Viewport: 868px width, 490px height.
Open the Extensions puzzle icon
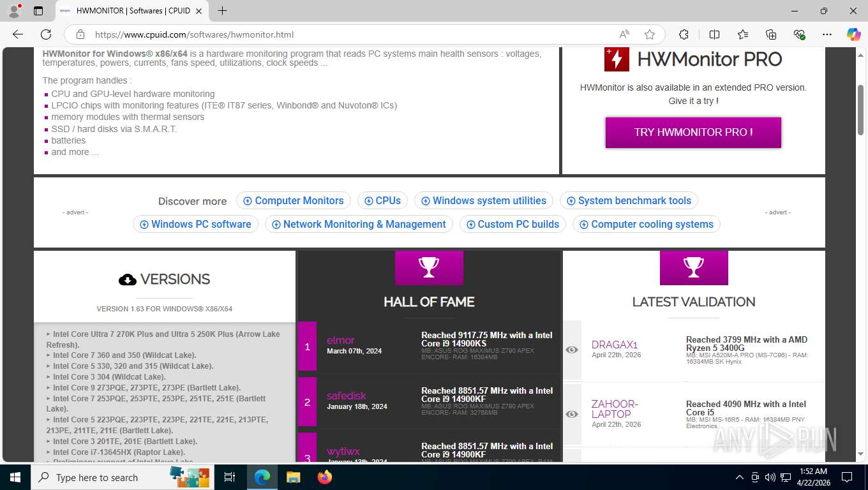tap(684, 34)
